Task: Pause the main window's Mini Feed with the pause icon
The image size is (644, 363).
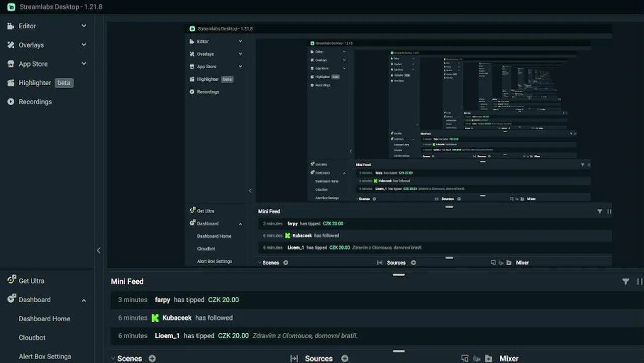Action: pyautogui.click(x=640, y=282)
